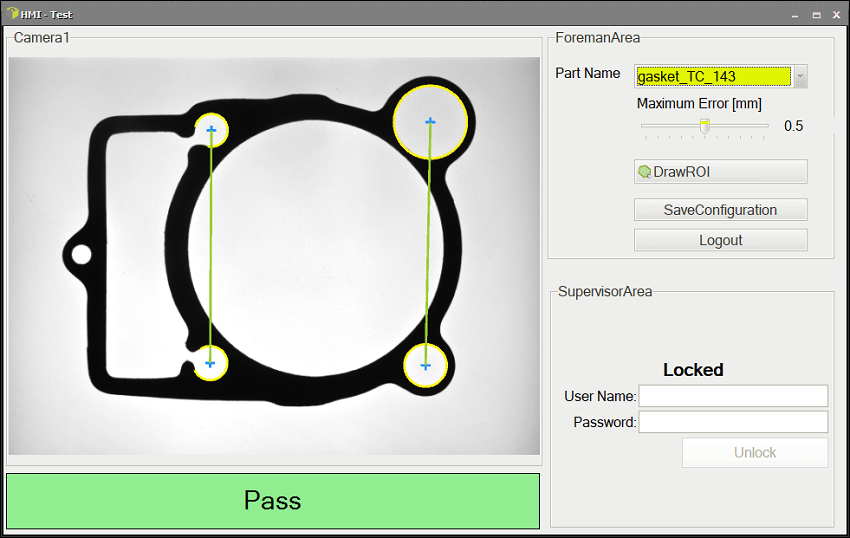The image size is (850, 538).
Task: Click the Maximum Error [mm] label
Action: 699,104
